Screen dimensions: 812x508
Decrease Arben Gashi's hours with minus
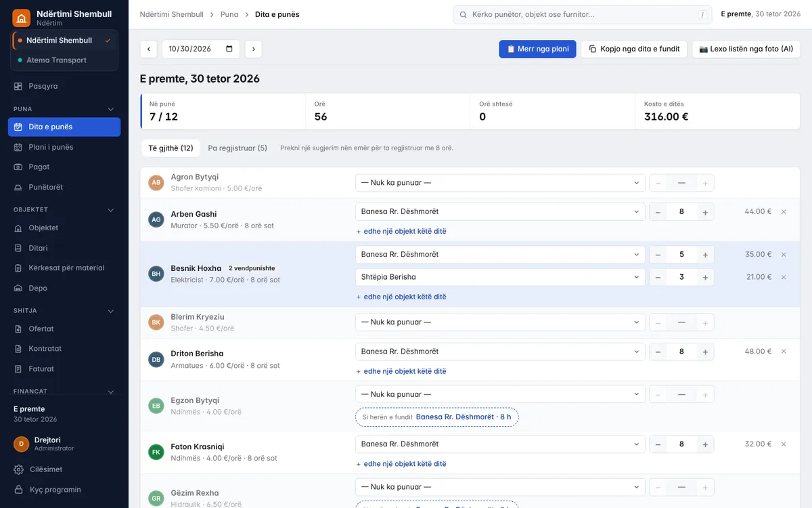tap(658, 212)
